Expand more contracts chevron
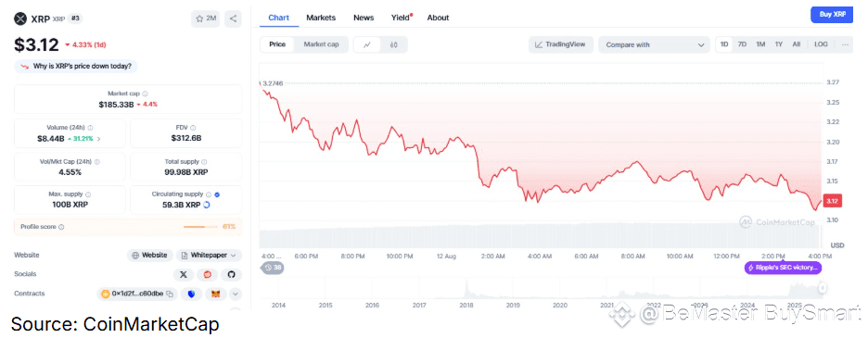Screen dimensions: 868x338 click(x=236, y=294)
